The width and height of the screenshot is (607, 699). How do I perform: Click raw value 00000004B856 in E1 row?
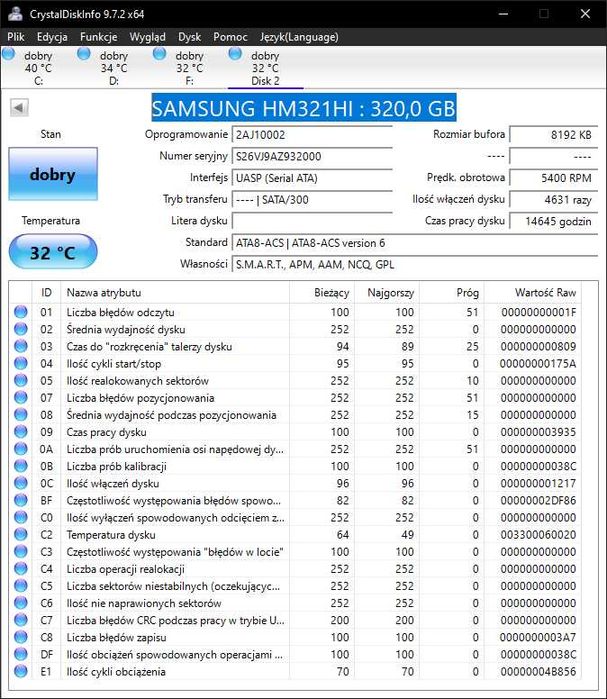538,671
